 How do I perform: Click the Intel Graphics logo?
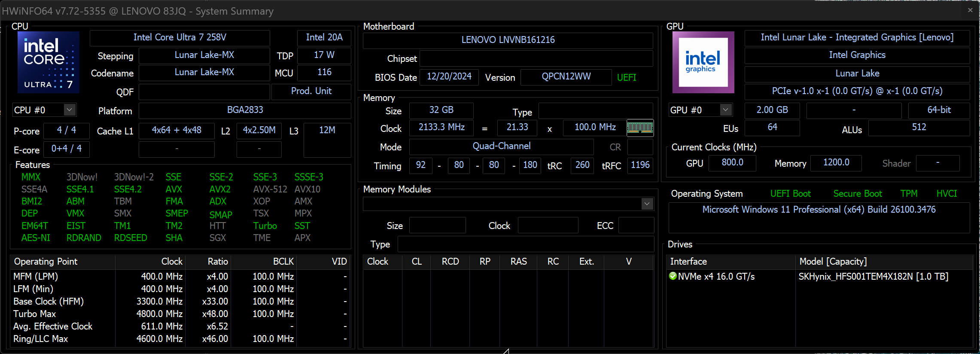pyautogui.click(x=703, y=62)
